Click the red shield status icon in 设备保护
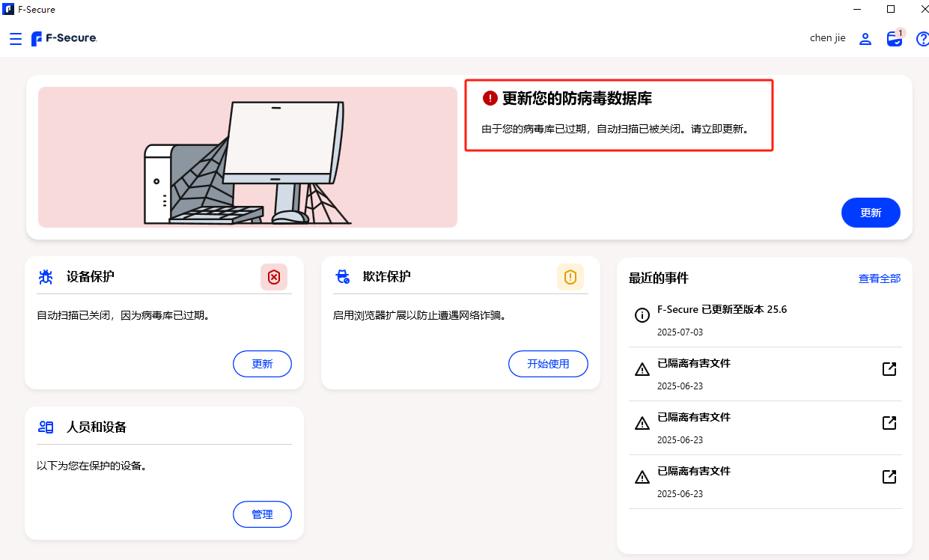 (274, 277)
